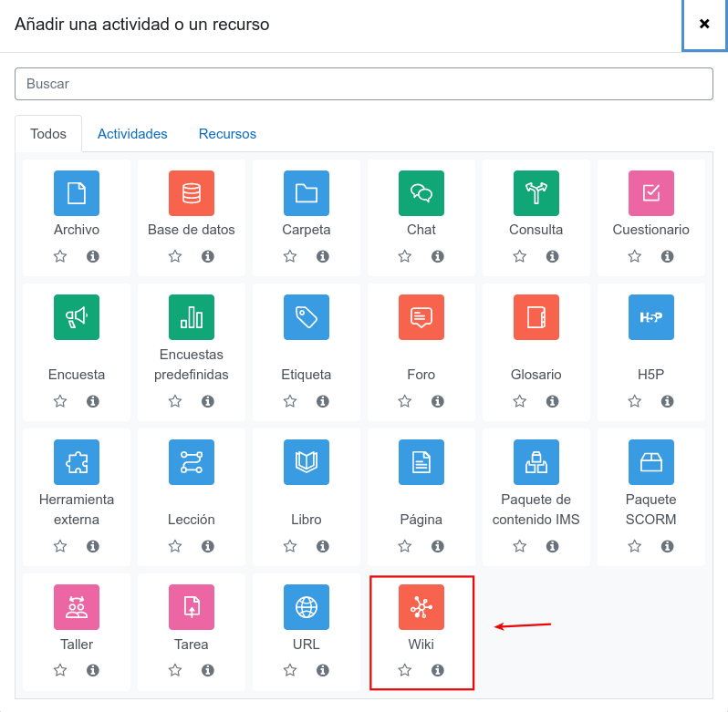Switch to the Actividades tab
This screenshot has width=728, height=712.
click(x=132, y=134)
